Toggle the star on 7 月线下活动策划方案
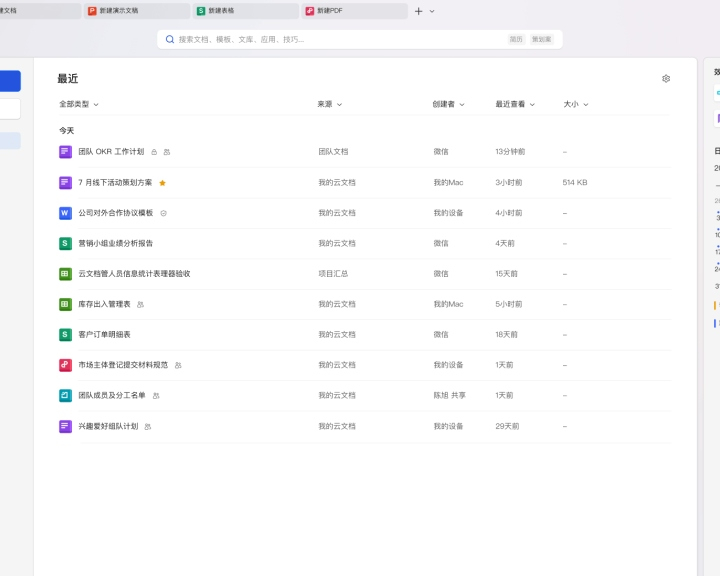The width and height of the screenshot is (720, 576). click(163, 183)
